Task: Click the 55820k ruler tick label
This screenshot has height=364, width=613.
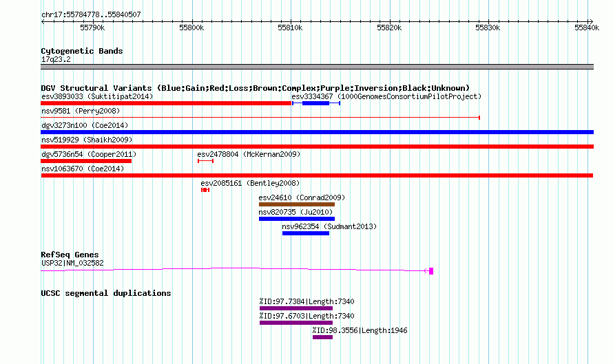Action: click(x=389, y=28)
